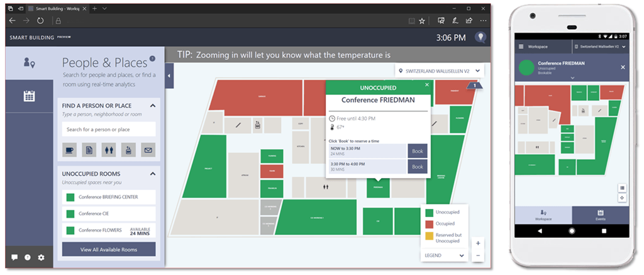The height and width of the screenshot is (275, 644).
Task: Click the Search for a person or place field
Action: click(x=109, y=129)
